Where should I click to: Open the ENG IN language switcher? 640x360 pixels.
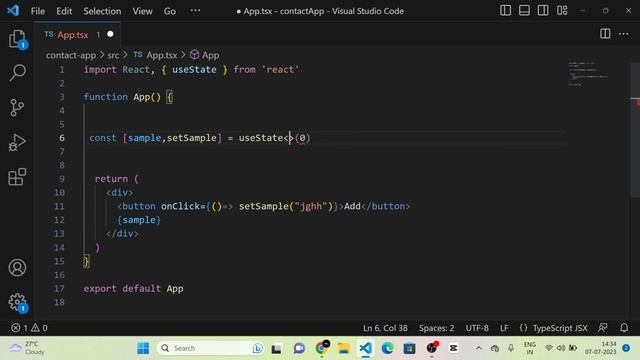click(529, 348)
